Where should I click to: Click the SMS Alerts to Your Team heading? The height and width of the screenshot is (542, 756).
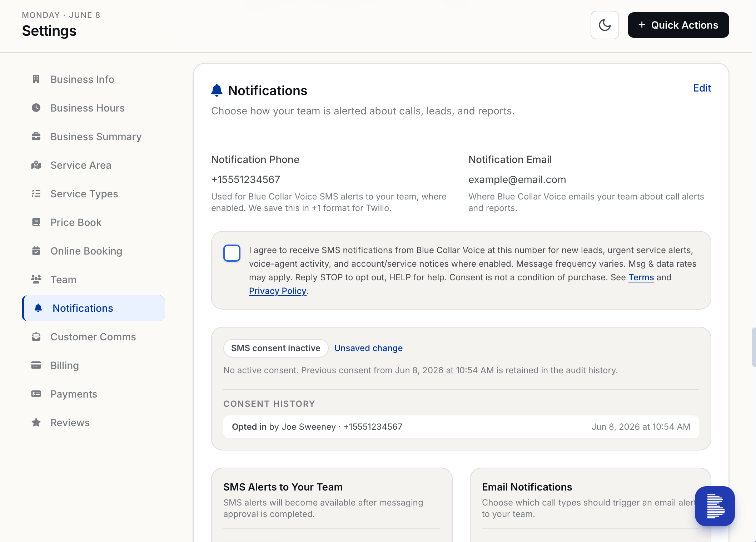[283, 487]
